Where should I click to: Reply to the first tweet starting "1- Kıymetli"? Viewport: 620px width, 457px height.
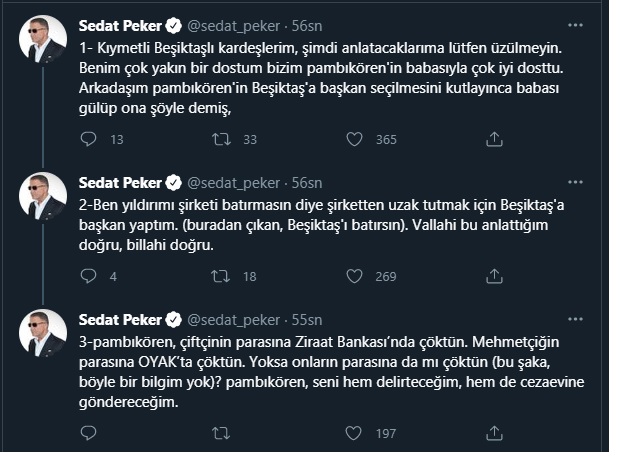87,139
